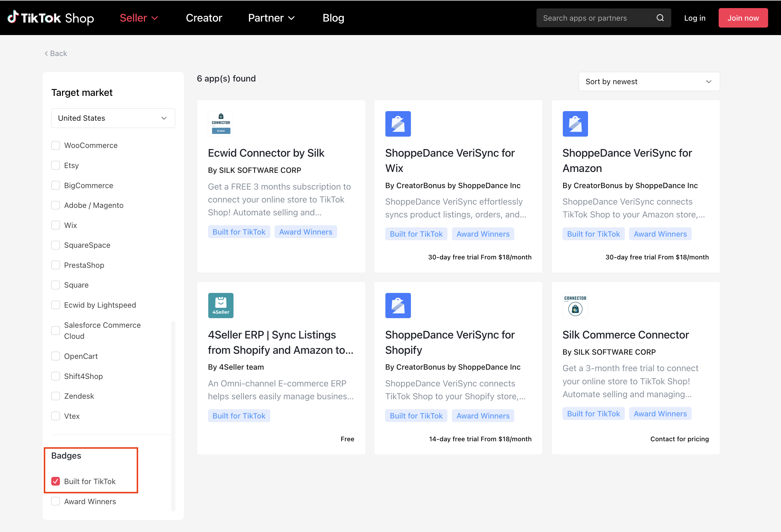This screenshot has width=781, height=532.
Task: Check the WooCommerce filter
Action: [x=55, y=145]
